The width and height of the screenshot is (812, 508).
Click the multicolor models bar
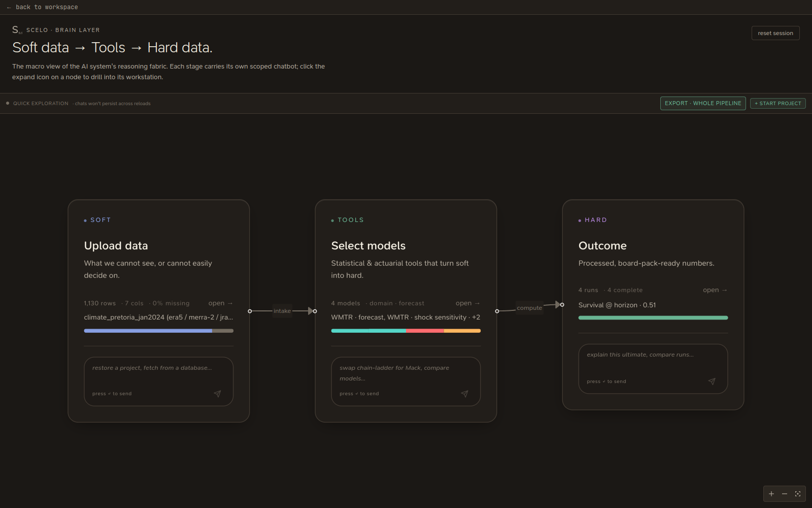point(406,331)
